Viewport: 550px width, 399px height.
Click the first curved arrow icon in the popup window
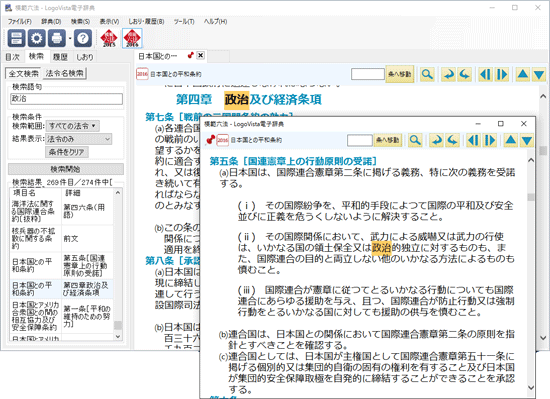tap(436, 140)
